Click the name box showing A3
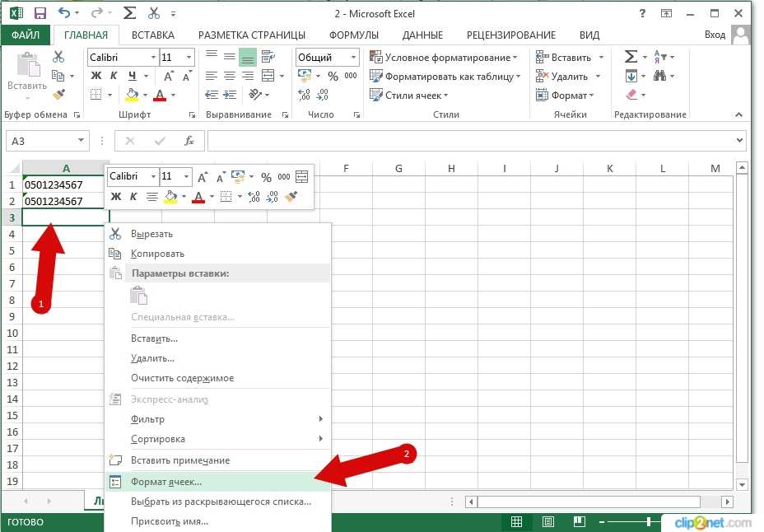The image size is (764, 532). (x=47, y=141)
